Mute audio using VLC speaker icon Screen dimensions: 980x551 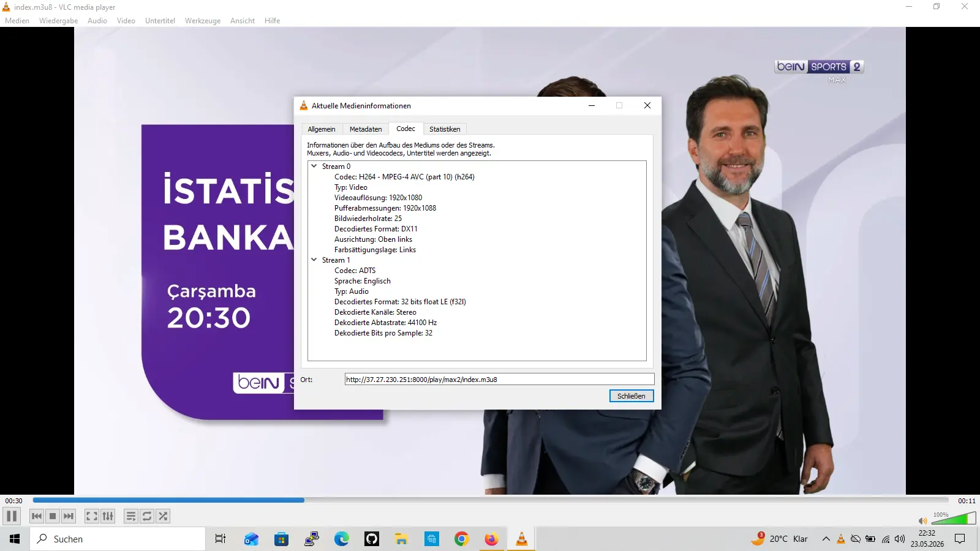922,520
